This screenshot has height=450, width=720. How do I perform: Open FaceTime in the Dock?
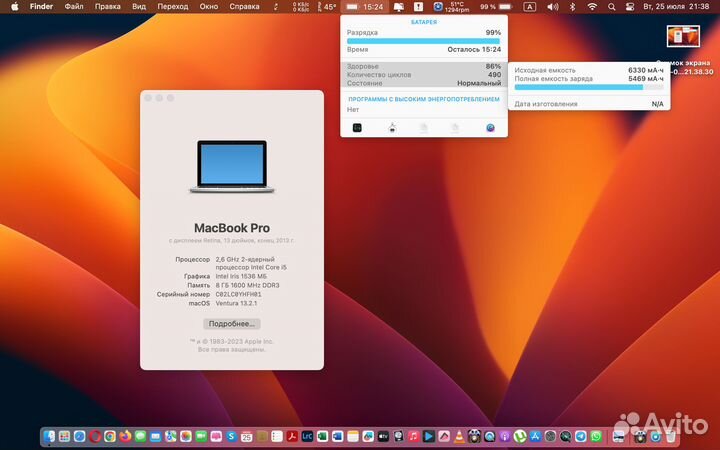(x=201, y=436)
